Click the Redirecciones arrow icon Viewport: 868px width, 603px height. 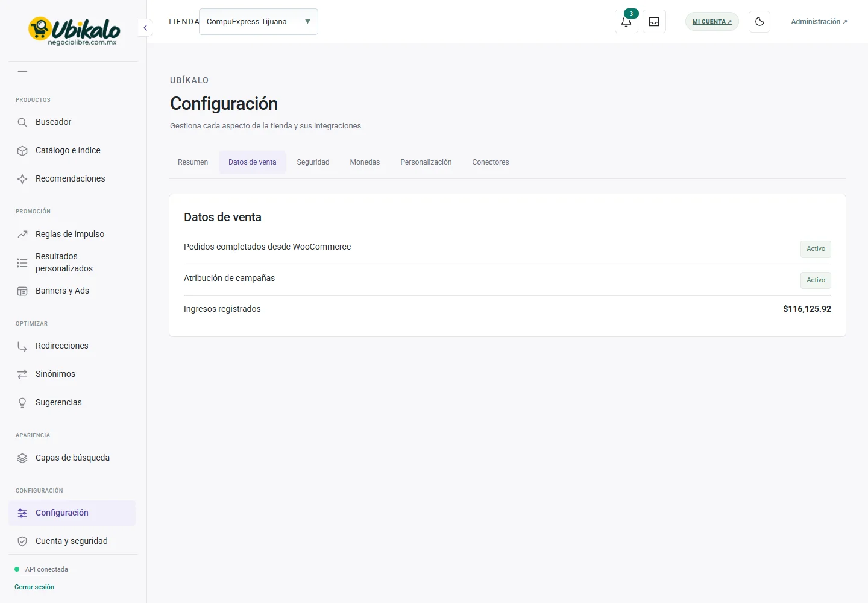click(x=22, y=346)
